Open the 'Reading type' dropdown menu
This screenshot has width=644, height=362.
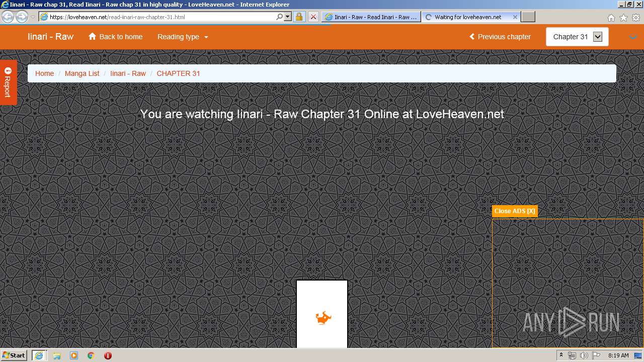click(183, 37)
